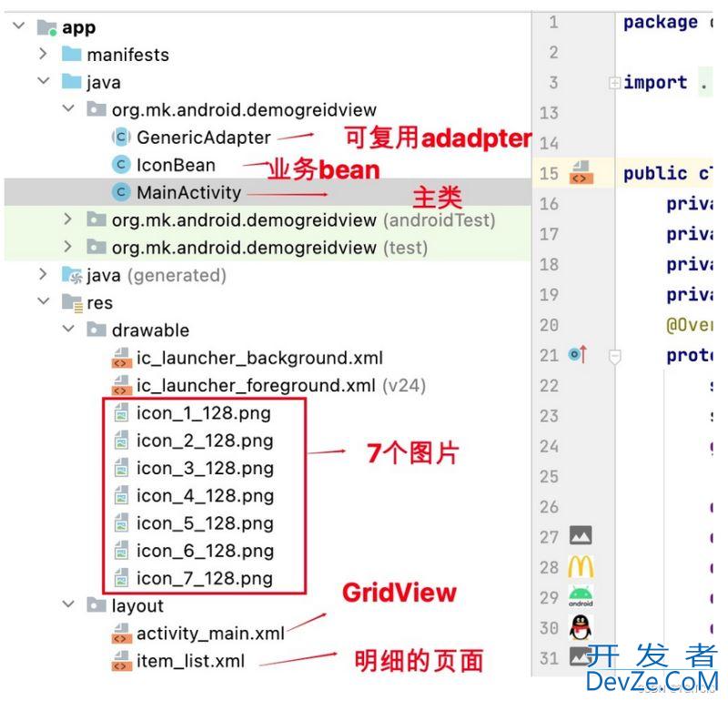The height and width of the screenshot is (701, 728).
Task: Collapse the app module node
Action: (19, 25)
